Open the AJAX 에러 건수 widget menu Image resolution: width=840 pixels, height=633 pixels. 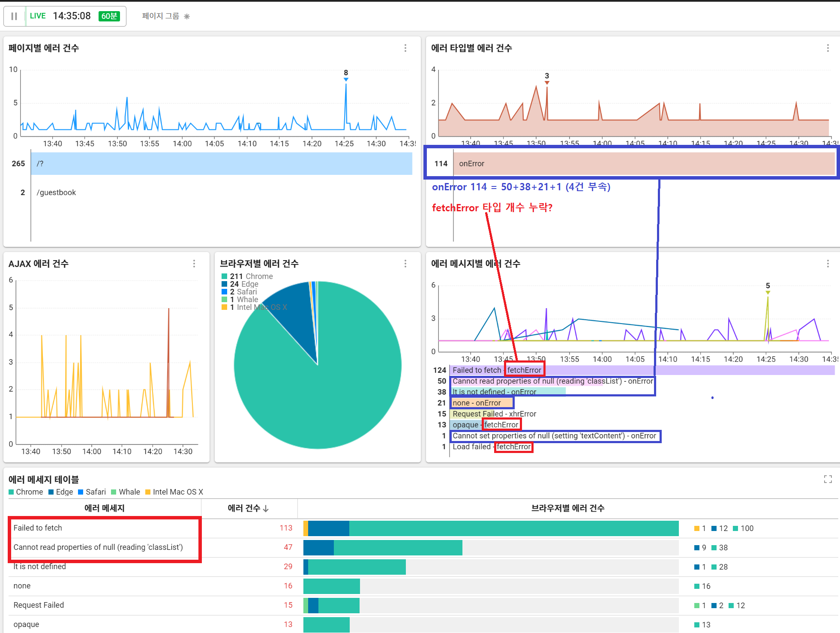[x=194, y=264]
